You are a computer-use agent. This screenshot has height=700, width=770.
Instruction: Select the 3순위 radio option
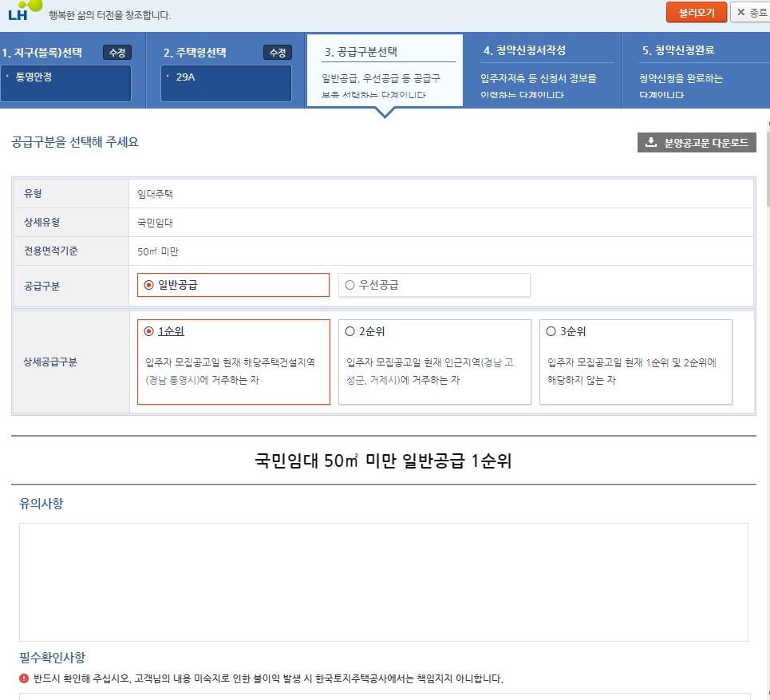coord(551,331)
